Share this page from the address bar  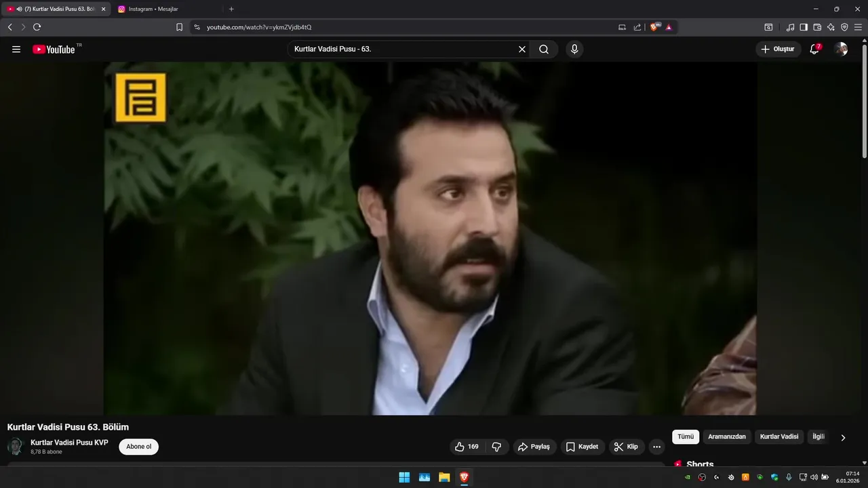pos(637,27)
